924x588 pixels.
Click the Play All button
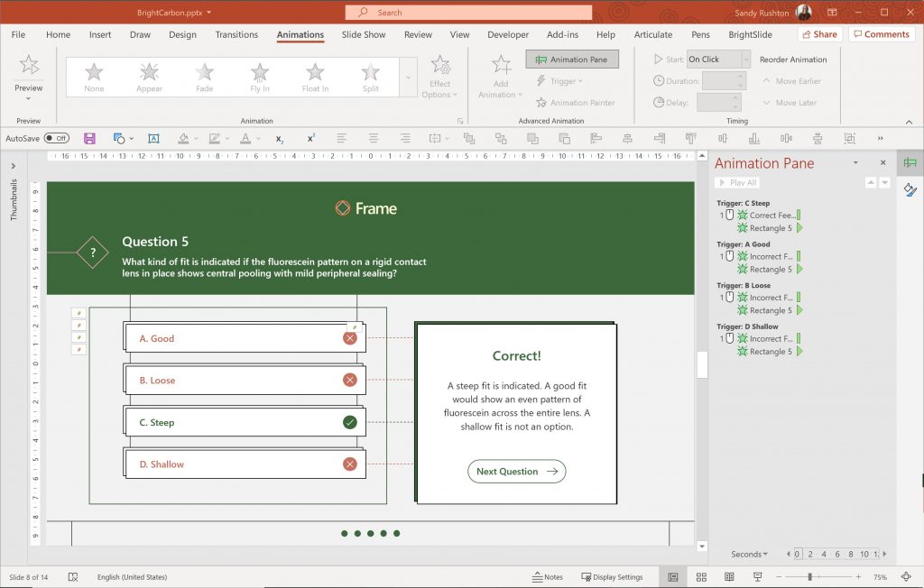point(737,181)
